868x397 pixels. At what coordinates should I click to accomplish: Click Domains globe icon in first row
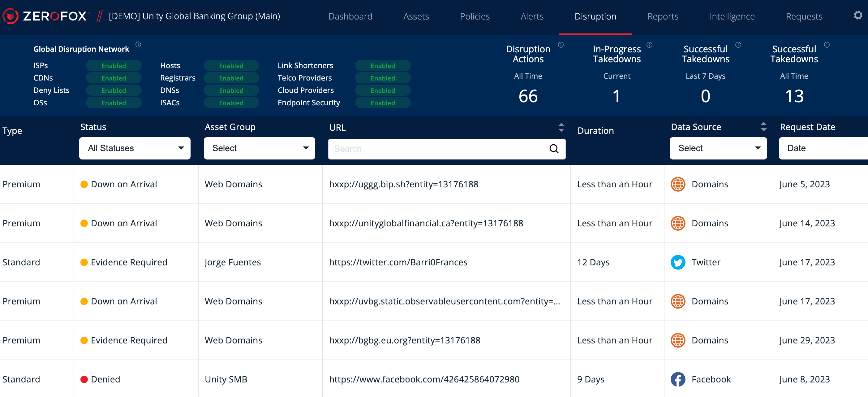point(678,184)
